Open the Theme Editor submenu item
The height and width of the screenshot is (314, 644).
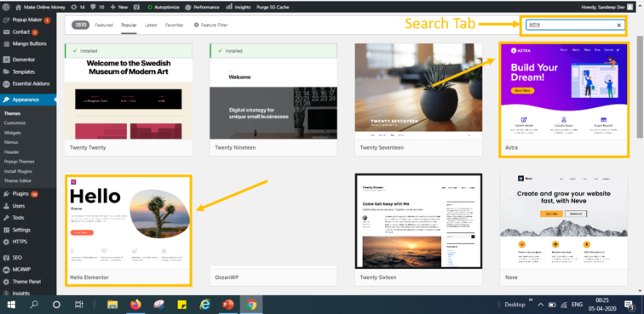tap(18, 180)
